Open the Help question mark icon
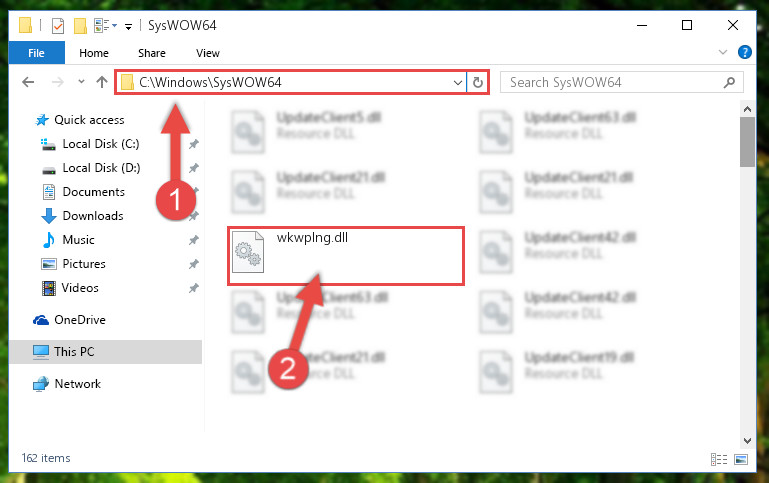The height and width of the screenshot is (483, 769). [744, 52]
